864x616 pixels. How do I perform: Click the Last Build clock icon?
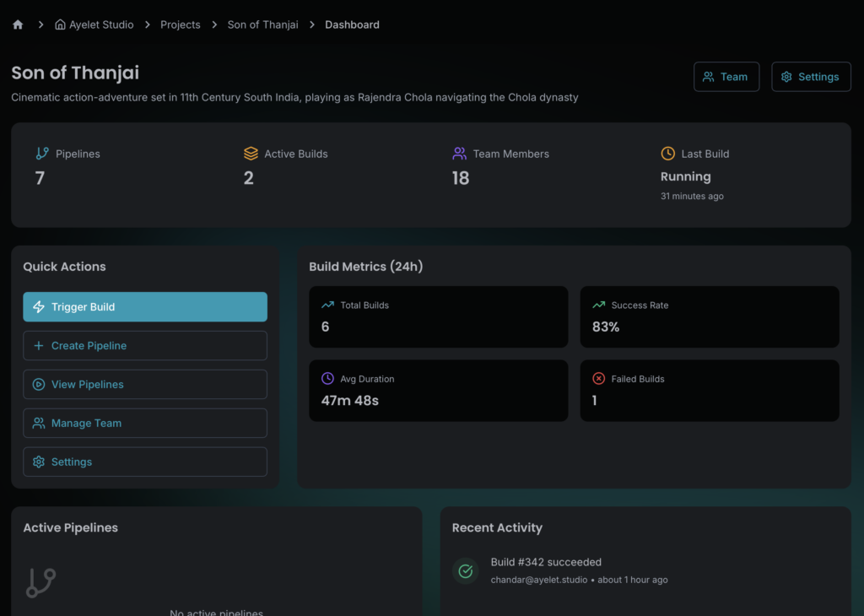(x=667, y=154)
